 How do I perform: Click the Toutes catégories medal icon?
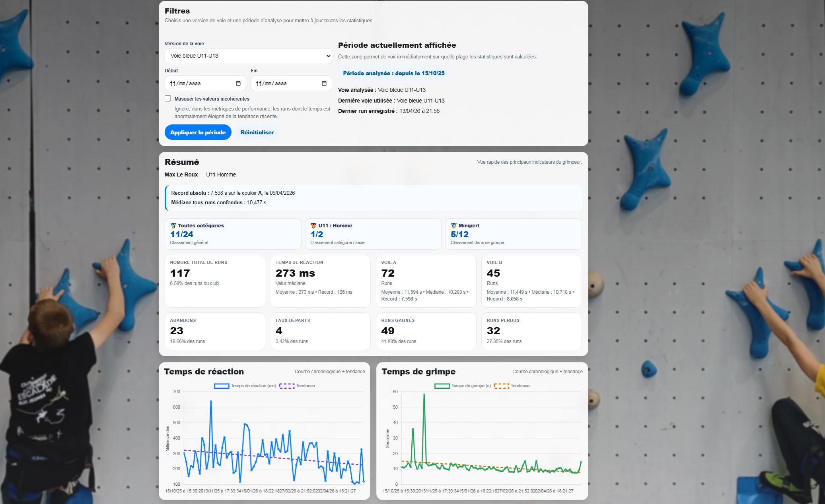point(173,226)
